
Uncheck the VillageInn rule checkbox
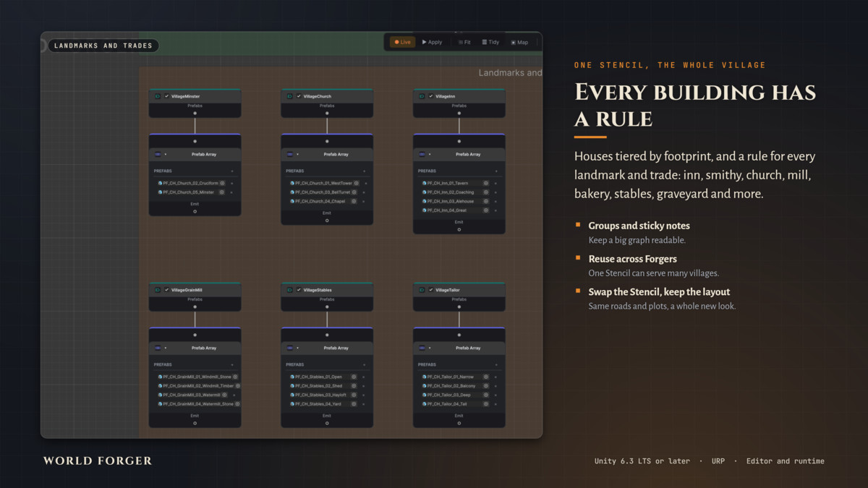pyautogui.click(x=431, y=96)
